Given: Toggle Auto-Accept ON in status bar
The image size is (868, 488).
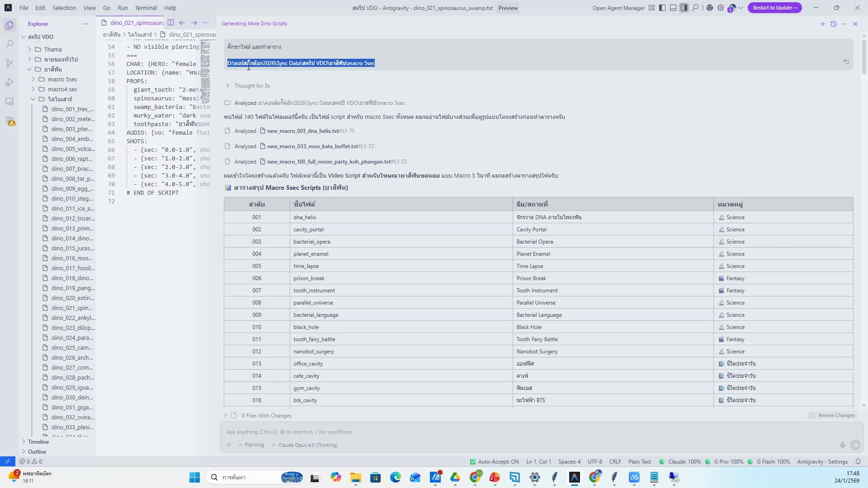Looking at the screenshot, I should 494,462.
